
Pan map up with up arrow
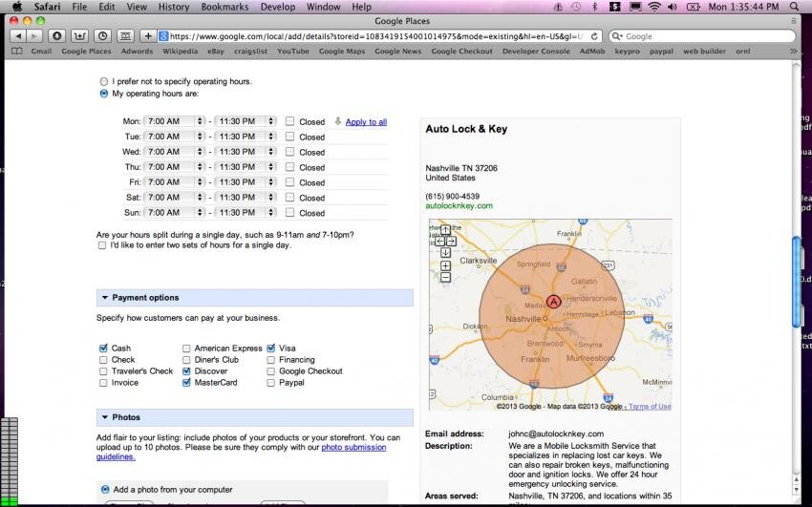445,230
